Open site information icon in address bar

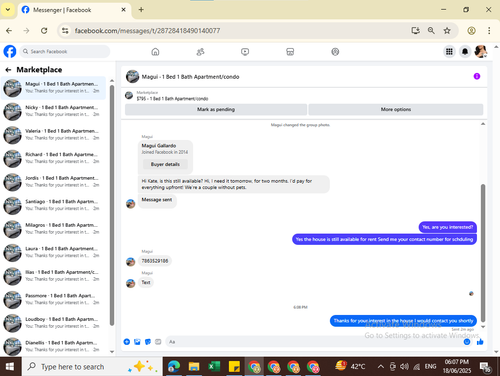coord(65,31)
